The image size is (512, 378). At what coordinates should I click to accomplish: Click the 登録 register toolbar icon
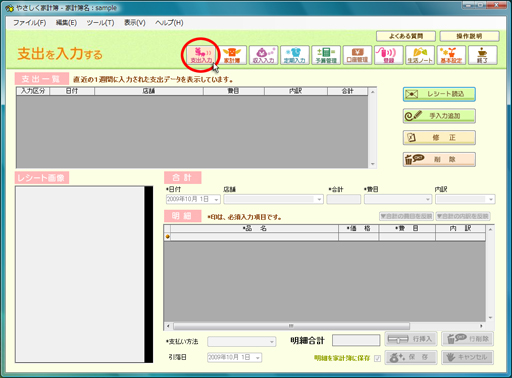point(389,55)
